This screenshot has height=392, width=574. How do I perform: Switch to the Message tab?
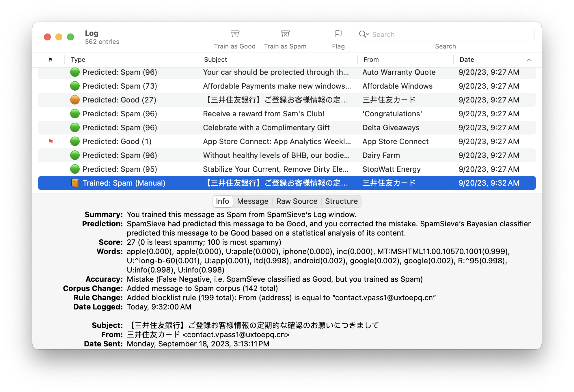pos(252,201)
